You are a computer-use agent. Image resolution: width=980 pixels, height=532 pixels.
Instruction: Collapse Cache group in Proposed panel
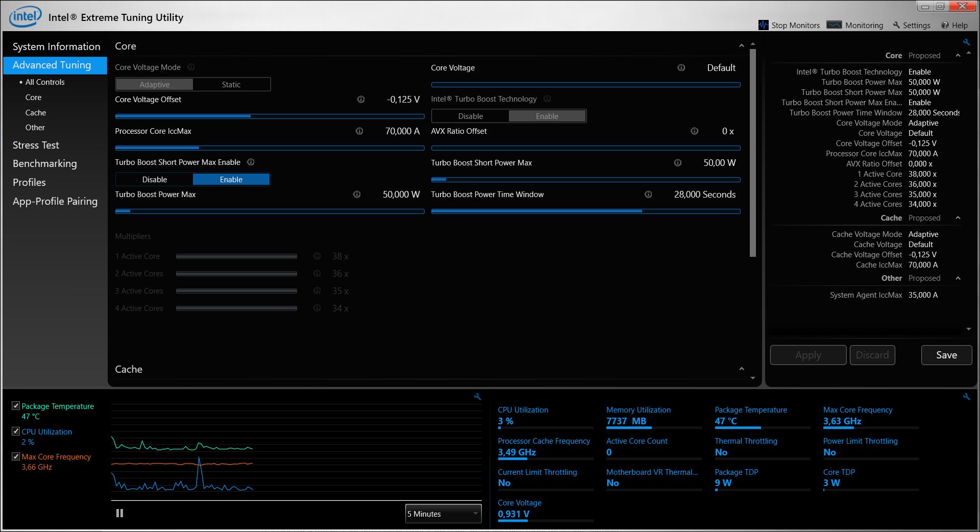tap(958, 218)
